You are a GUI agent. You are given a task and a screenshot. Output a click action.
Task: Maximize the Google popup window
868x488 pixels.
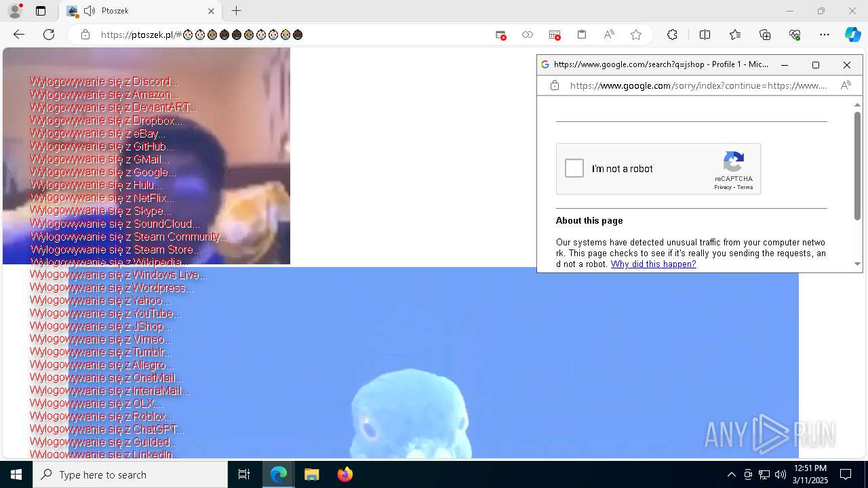[x=816, y=65]
